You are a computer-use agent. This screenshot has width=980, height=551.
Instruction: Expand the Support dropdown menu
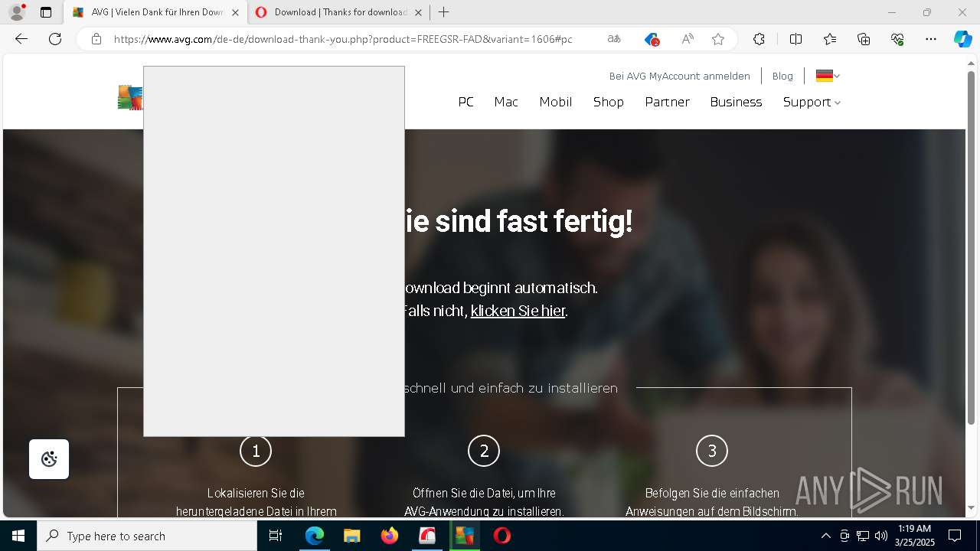(x=812, y=102)
